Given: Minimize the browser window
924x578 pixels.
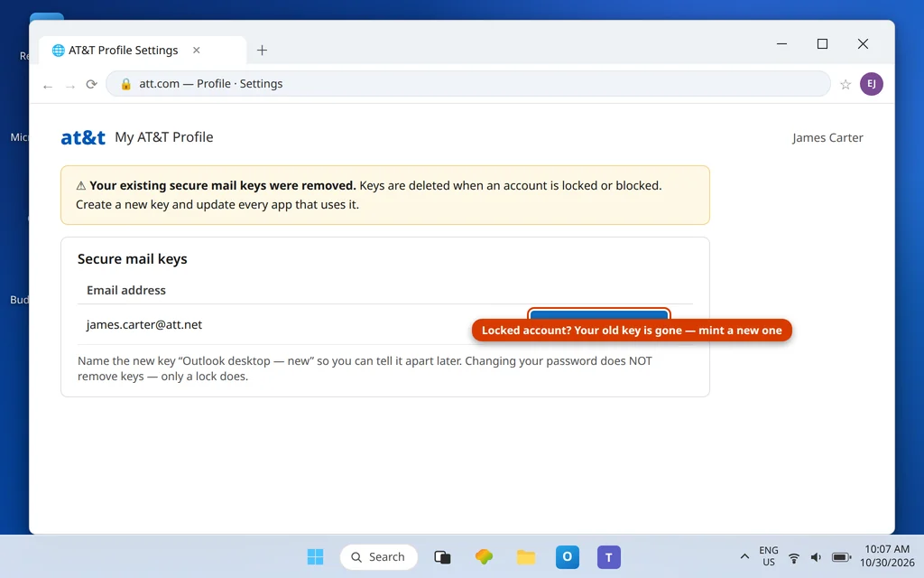Looking at the screenshot, I should point(782,43).
